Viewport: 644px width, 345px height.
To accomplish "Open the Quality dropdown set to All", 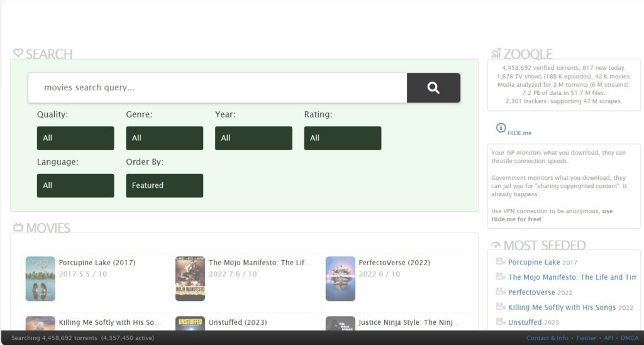I will [75, 138].
